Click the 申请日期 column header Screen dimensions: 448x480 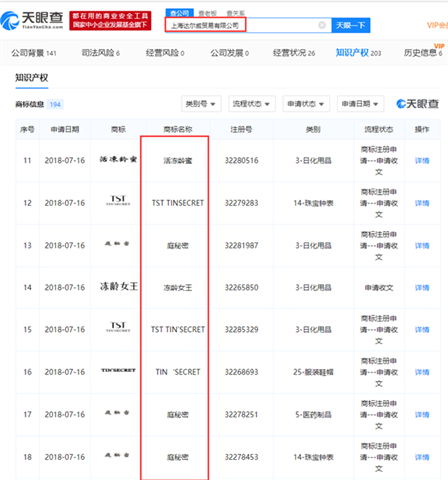click(65, 129)
